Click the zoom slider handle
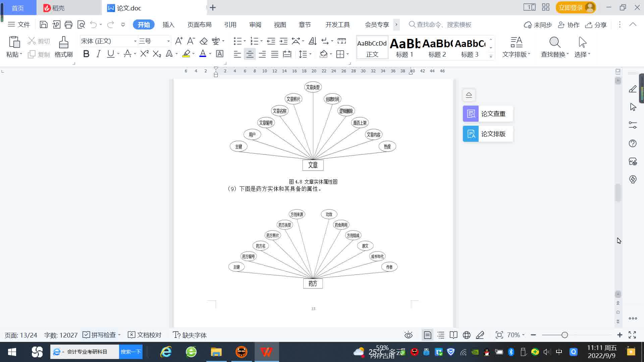The height and width of the screenshot is (362, 644). (x=565, y=335)
